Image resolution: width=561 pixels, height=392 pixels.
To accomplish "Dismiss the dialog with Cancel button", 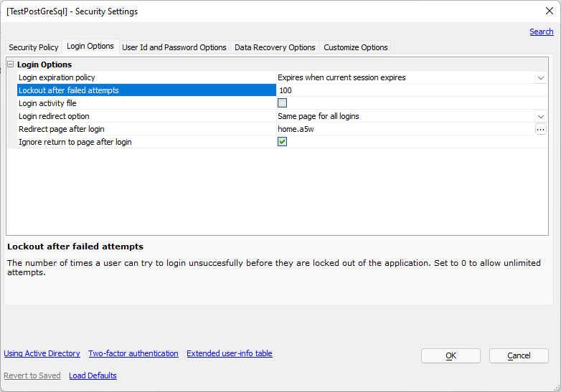I will [519, 356].
